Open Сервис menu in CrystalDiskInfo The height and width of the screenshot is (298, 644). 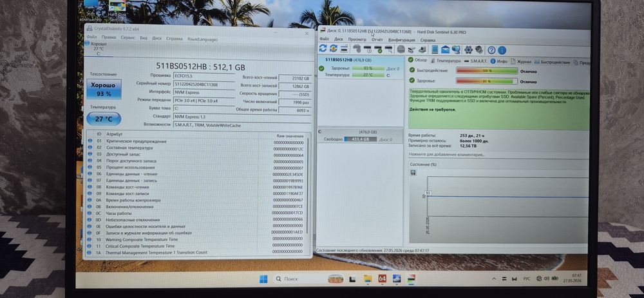[128, 37]
